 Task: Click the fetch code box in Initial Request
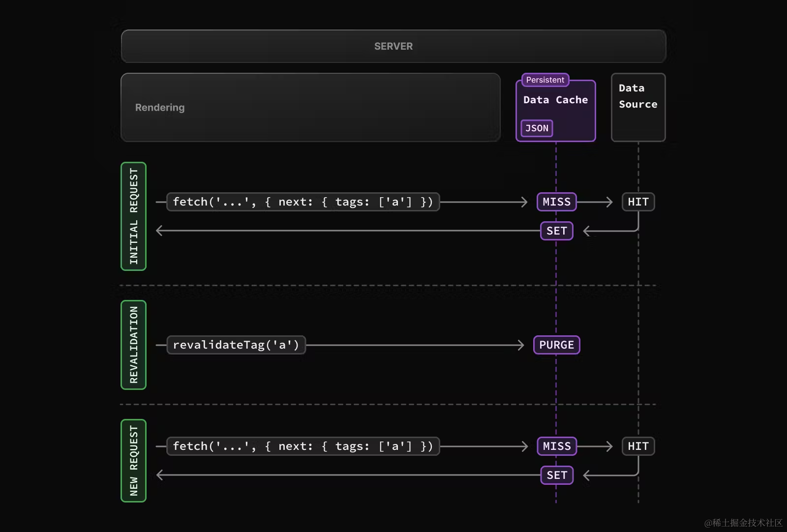tap(303, 202)
